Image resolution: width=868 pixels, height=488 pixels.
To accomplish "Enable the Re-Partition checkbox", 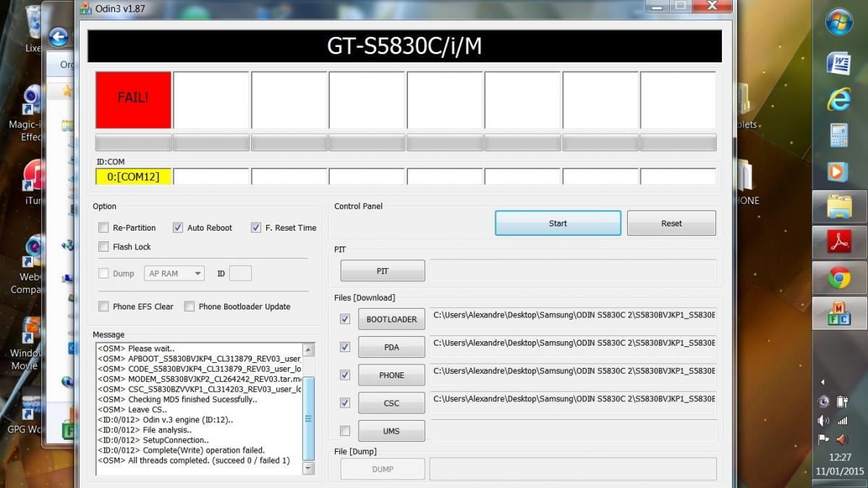I will pos(103,227).
